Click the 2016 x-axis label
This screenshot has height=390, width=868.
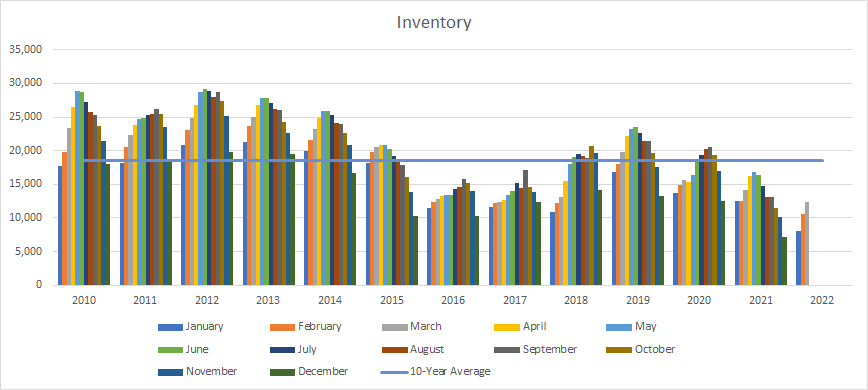(x=453, y=301)
